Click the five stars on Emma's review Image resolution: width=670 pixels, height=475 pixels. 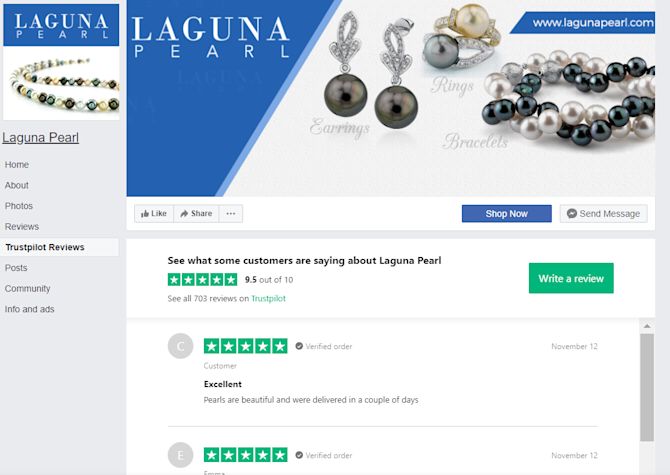pos(246,455)
